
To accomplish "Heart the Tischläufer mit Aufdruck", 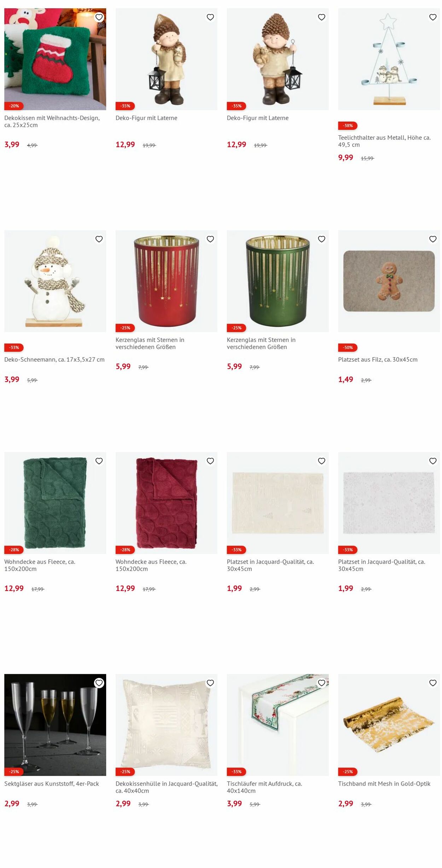I will click(321, 683).
